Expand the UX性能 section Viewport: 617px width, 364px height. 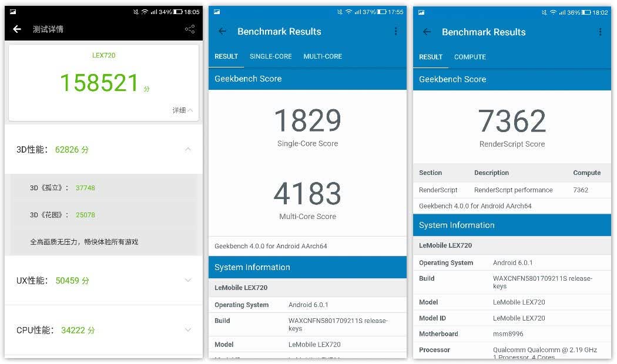[x=188, y=280]
